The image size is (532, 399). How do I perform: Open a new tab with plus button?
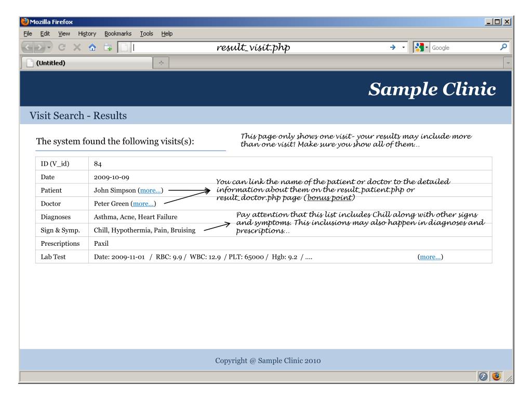[161, 63]
